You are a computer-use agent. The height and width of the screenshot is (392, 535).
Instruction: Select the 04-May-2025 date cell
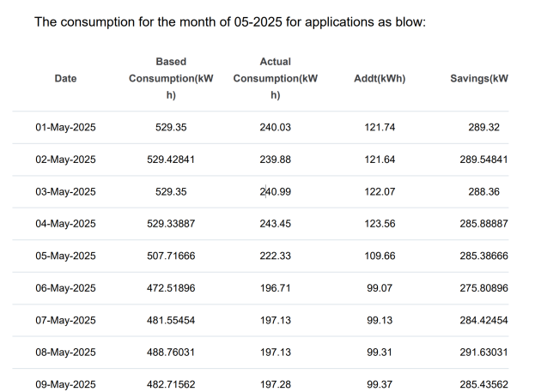65,224
